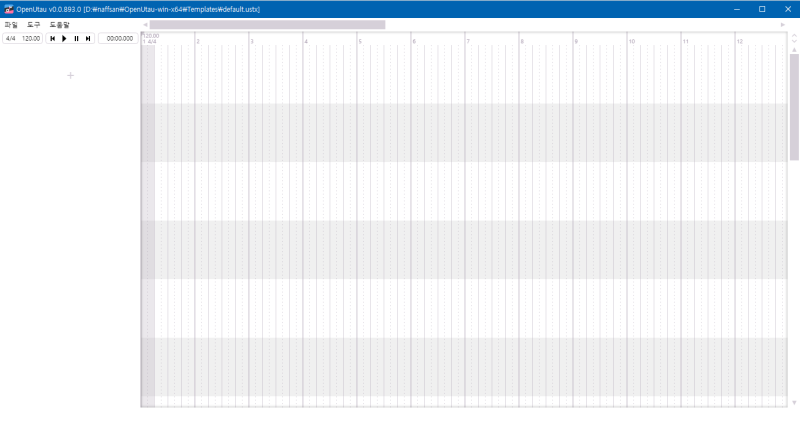This screenshot has width=800, height=421.
Task: Click the horizontal scrollbar left arrow
Action: (145, 24)
